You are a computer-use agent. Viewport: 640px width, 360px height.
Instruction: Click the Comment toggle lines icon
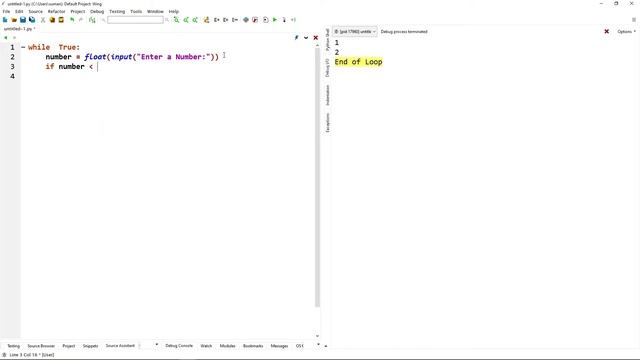coord(235,20)
